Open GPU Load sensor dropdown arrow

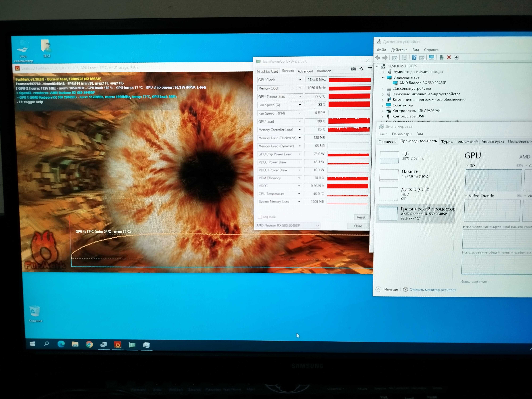pyautogui.click(x=300, y=121)
